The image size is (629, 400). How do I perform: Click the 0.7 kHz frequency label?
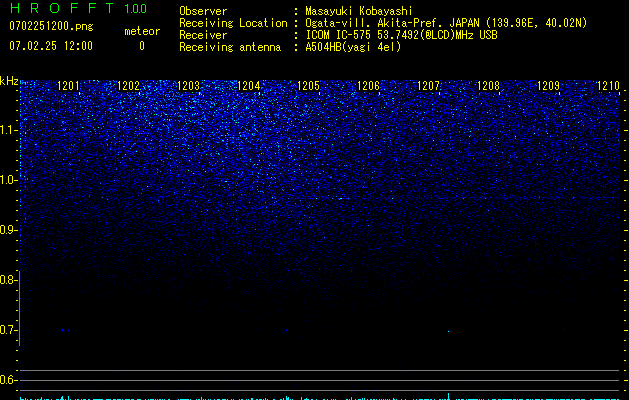(x=7, y=330)
